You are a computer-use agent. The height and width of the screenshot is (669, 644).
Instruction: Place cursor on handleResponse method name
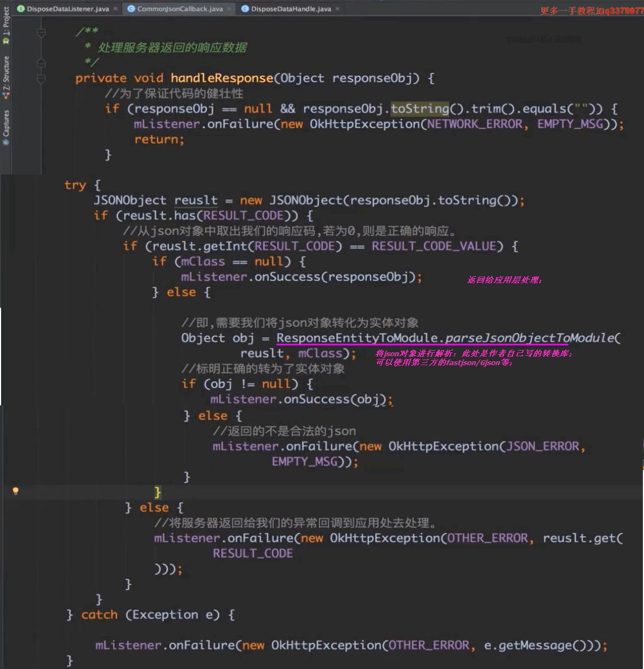(221, 78)
